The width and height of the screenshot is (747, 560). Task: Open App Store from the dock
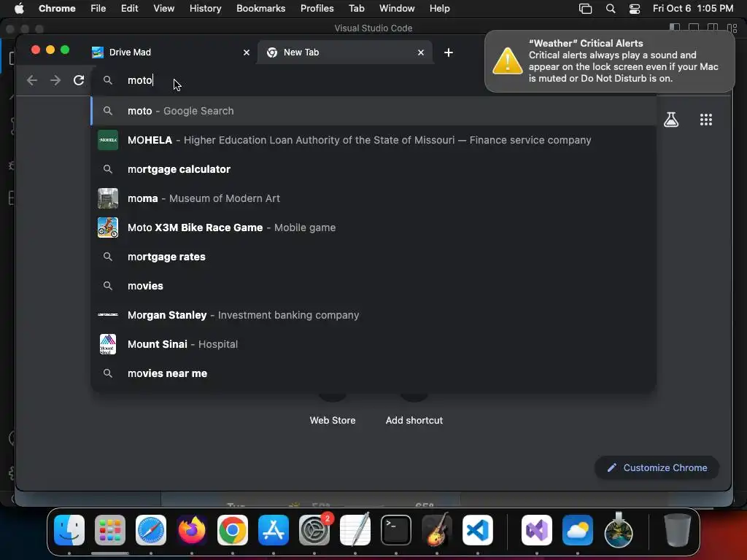click(274, 530)
